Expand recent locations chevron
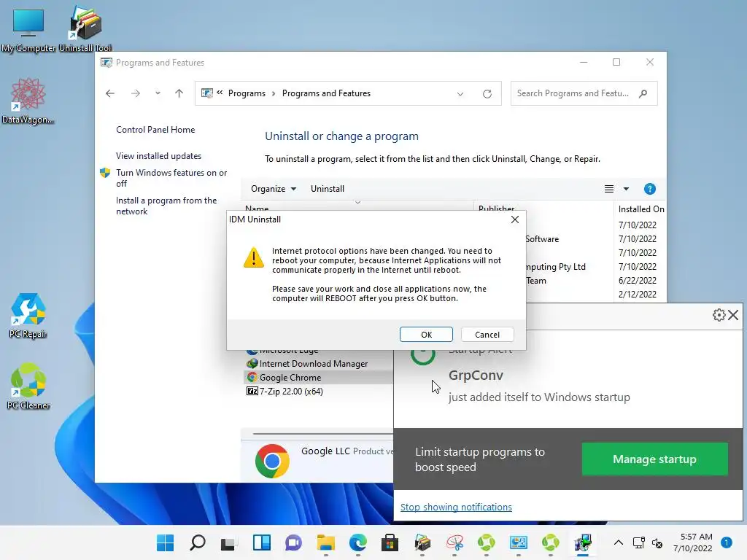Viewport: 747px width, 560px height. (158, 93)
